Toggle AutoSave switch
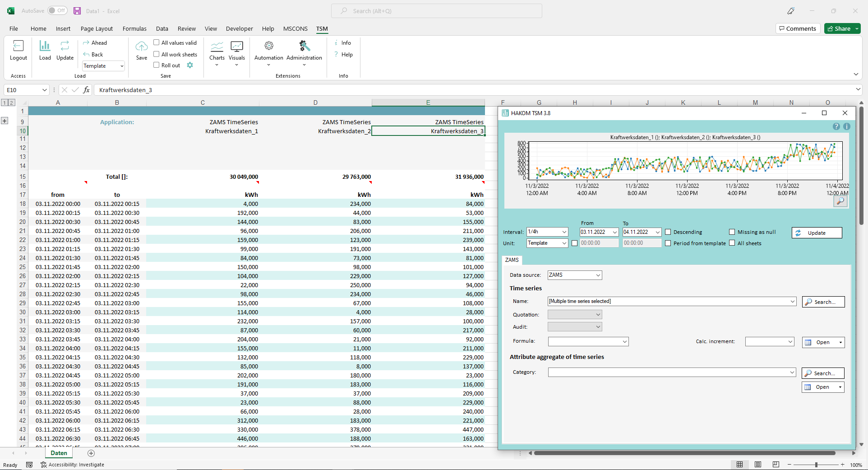The height and width of the screenshot is (470, 868). (57, 10)
